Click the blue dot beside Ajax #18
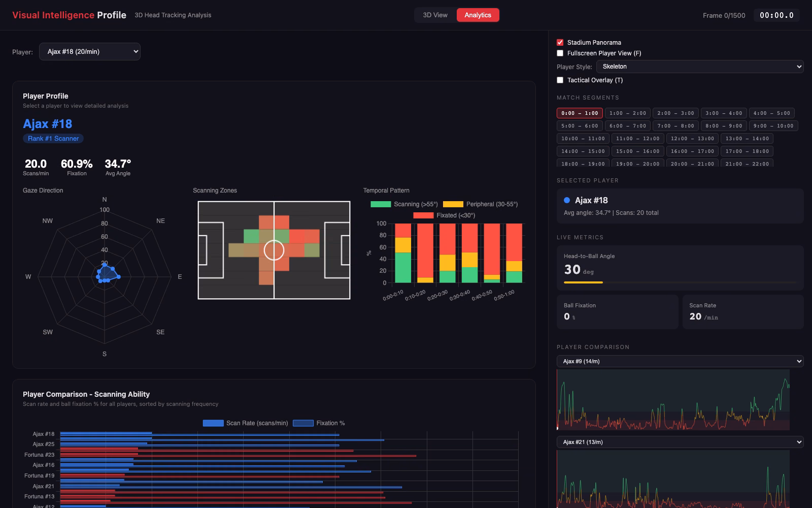Screen dimensions: 812x508 tap(567, 200)
